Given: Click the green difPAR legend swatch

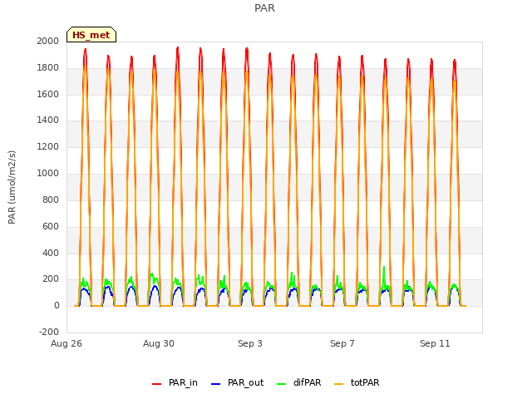Looking at the screenshot, I should 281,384.
